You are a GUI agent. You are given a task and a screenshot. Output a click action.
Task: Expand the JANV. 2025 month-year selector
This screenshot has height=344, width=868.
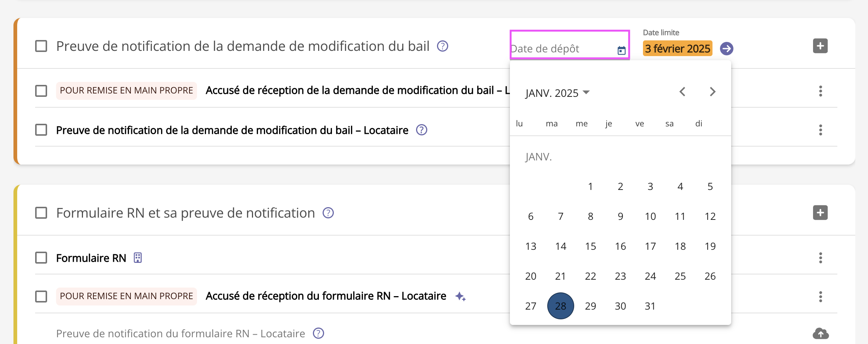557,93
